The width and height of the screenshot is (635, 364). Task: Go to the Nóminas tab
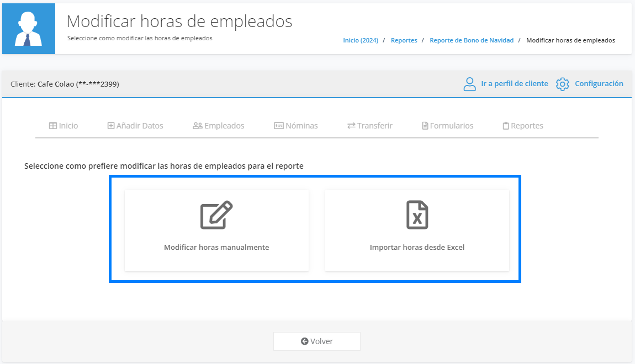tap(296, 126)
